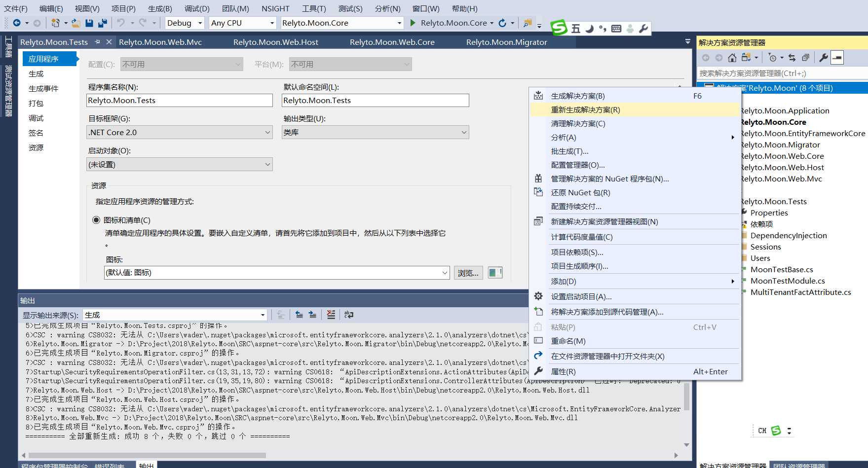Click the Sogou input method S logo
Viewport: 868px width, 468px height.
click(559, 28)
